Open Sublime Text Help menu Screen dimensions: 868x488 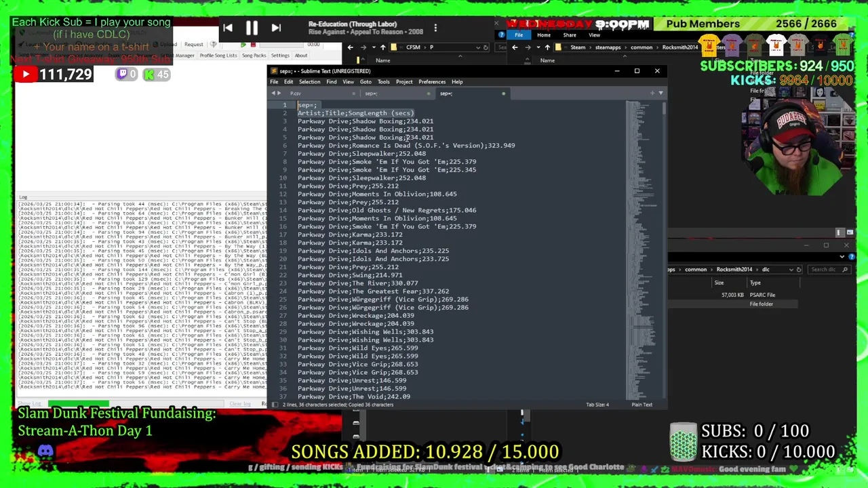point(457,82)
